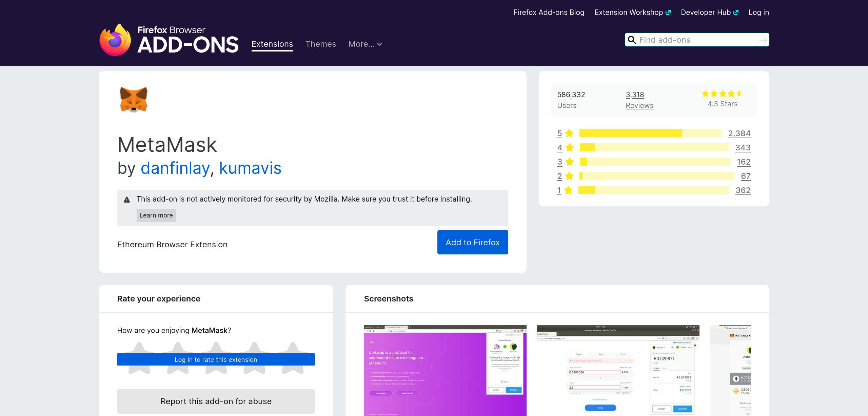Screen dimensions: 868x416
Task: Submit search with the arrow icon
Action: tap(763, 40)
